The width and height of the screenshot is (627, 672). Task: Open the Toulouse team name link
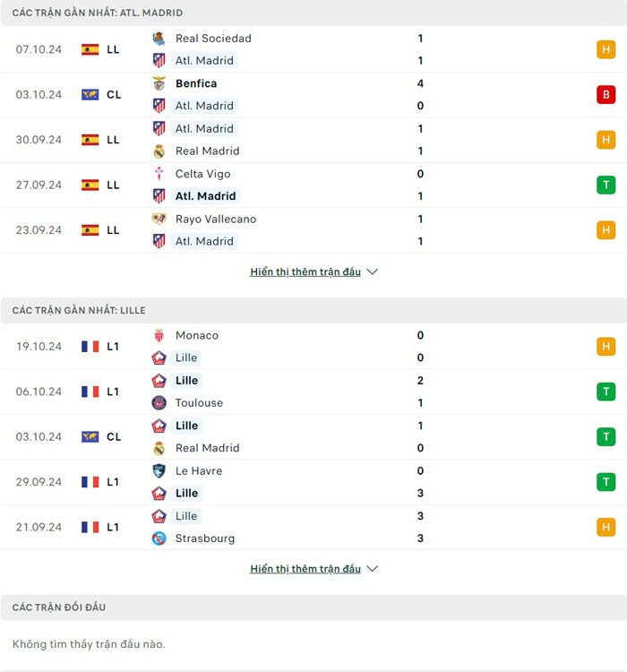[199, 403]
